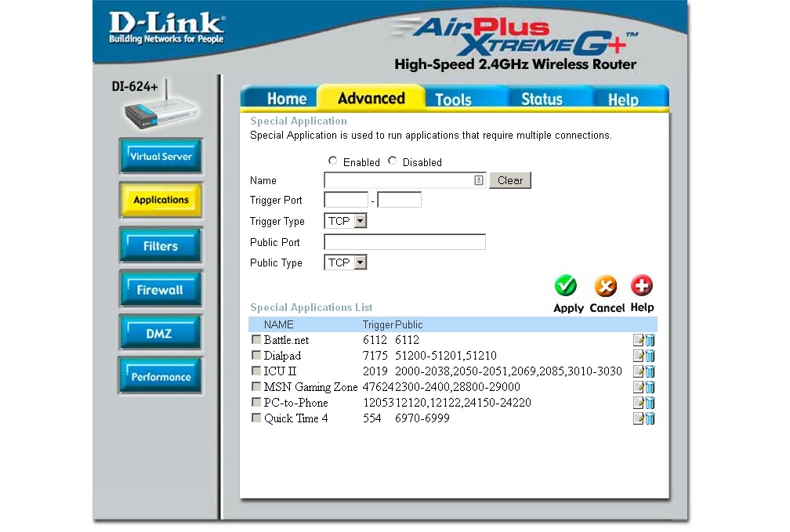790x532 pixels.
Task: Edit the Dialpad entry
Action: [x=638, y=356]
